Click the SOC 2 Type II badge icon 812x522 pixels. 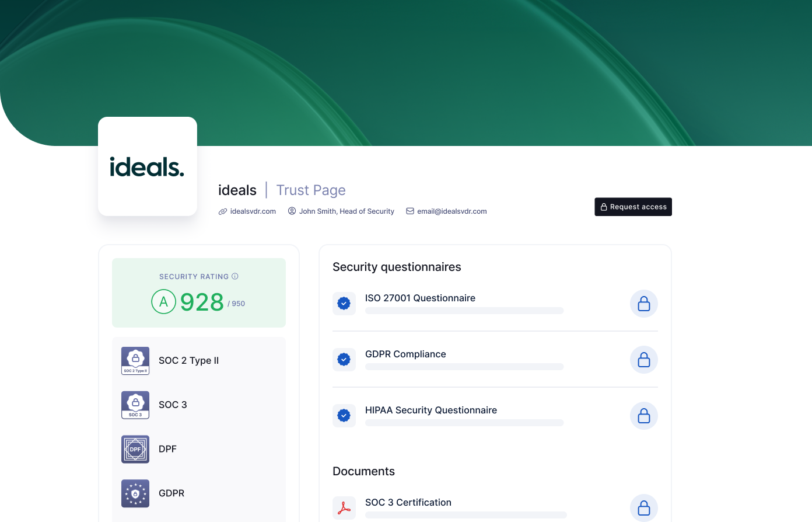click(135, 360)
